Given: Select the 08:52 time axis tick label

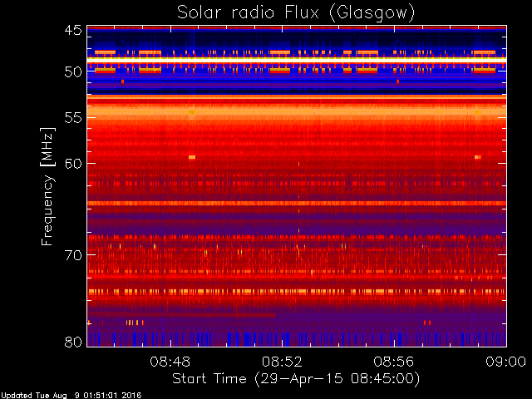Looking at the screenshot, I should pyautogui.click(x=282, y=362).
